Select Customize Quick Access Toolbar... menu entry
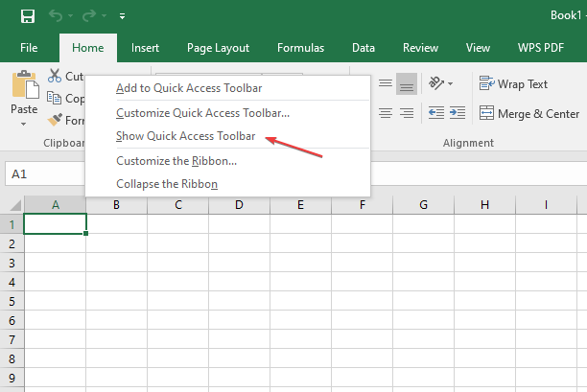Viewport: 587px width, 392px height. [x=227, y=113]
